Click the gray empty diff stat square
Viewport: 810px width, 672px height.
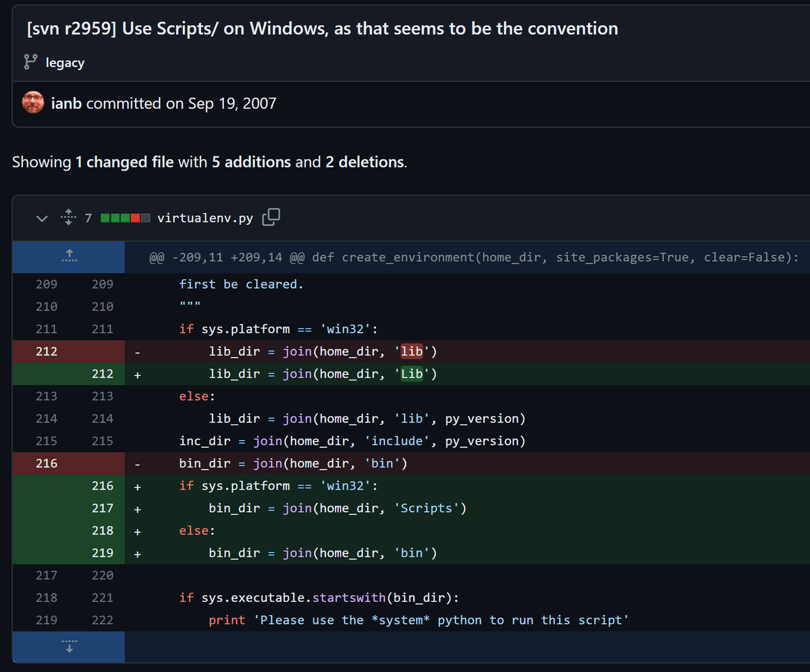146,217
